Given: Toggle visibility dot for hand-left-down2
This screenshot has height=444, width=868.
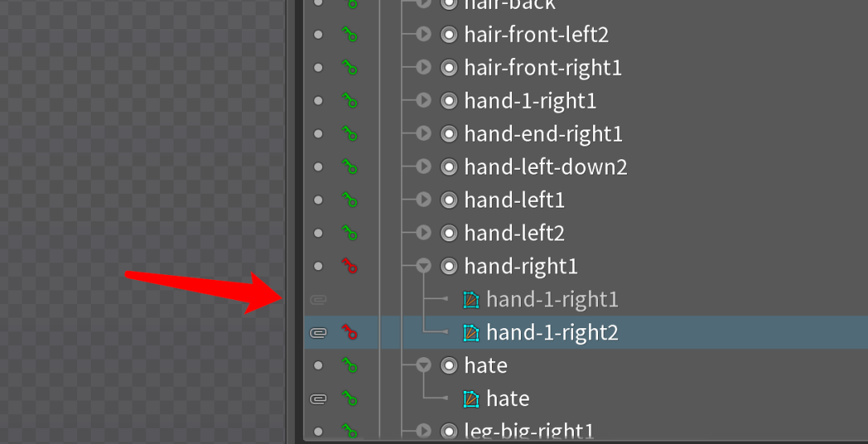Looking at the screenshot, I should pyautogui.click(x=317, y=166).
